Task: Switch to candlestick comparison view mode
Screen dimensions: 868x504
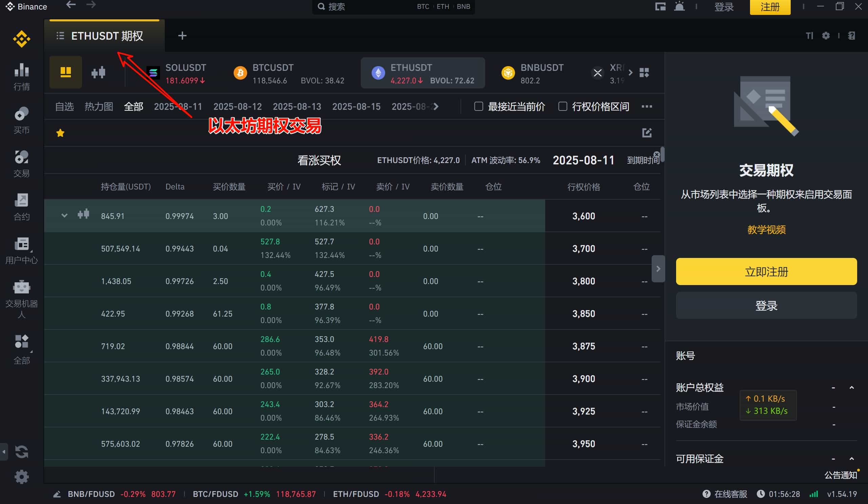Action: tap(98, 72)
